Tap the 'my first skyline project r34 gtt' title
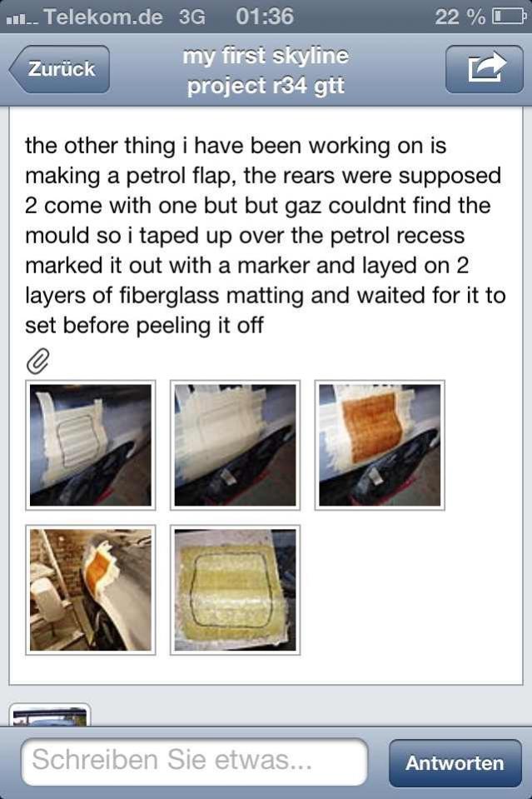The width and height of the screenshot is (532, 799). click(x=266, y=70)
